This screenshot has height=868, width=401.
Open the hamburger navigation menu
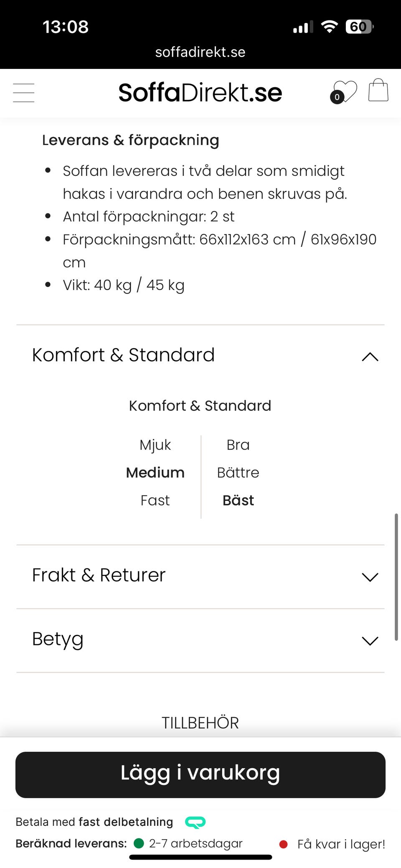coord(23,93)
